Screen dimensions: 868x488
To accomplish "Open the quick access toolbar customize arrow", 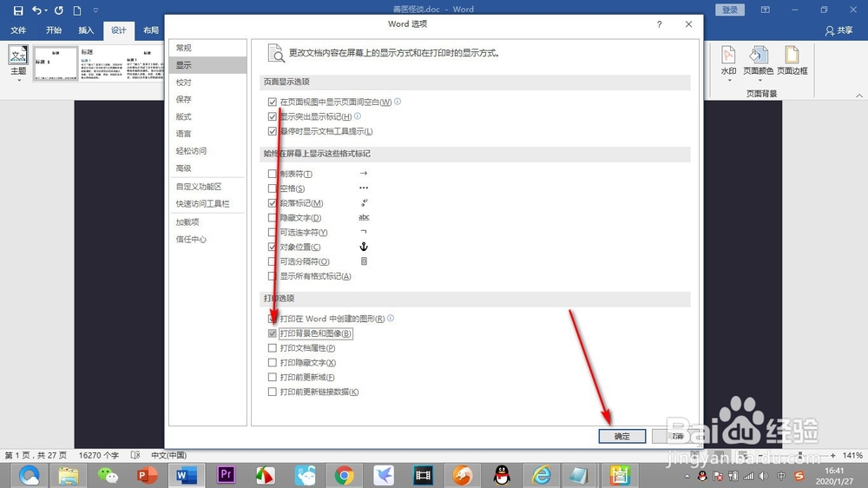I will (95, 10).
